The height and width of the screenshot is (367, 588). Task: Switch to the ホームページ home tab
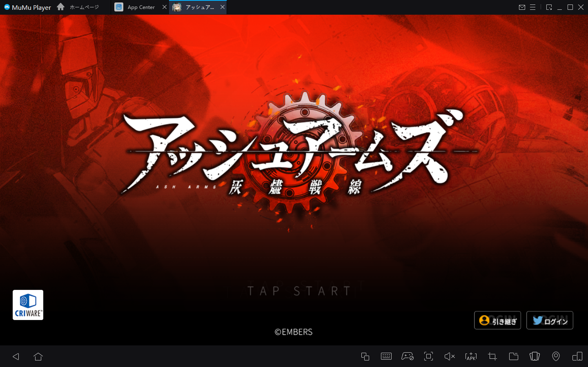(x=78, y=7)
